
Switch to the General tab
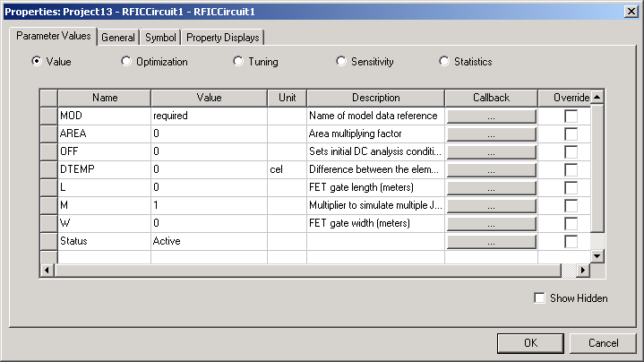coord(118,38)
